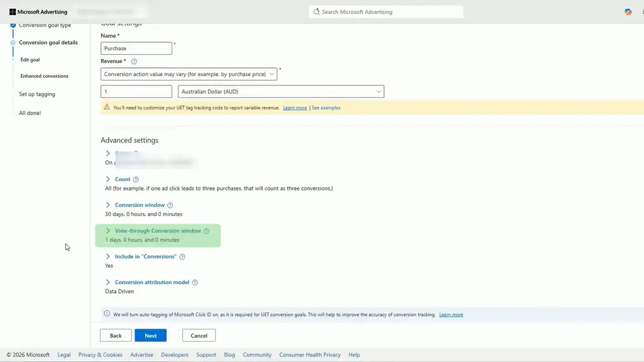Click "Data Driven" value text

(x=119, y=292)
